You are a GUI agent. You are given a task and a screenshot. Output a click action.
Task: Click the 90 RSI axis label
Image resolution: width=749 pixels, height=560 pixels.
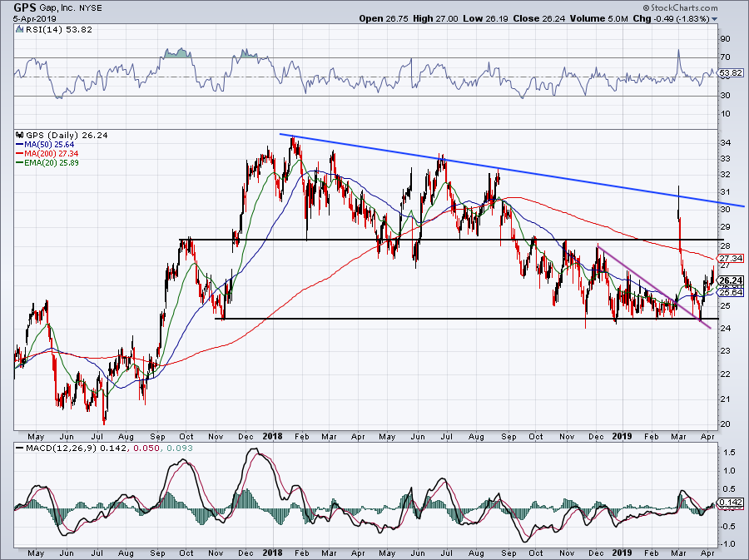725,39
